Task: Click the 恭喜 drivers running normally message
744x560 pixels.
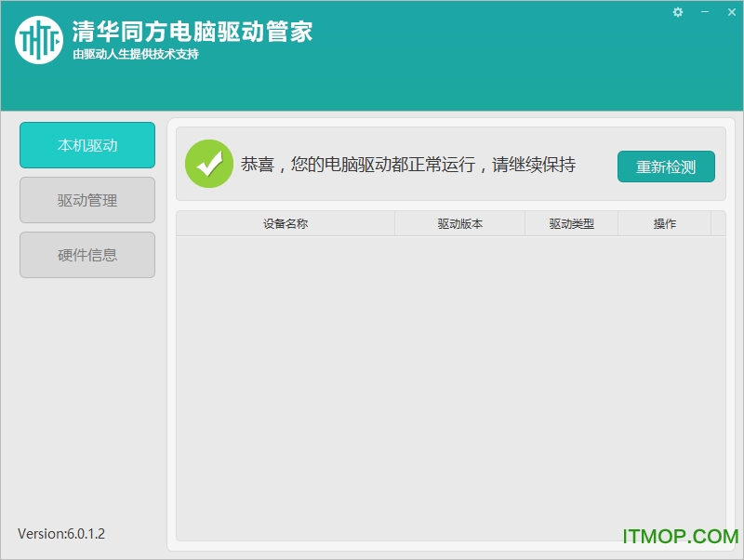Action: [408, 165]
